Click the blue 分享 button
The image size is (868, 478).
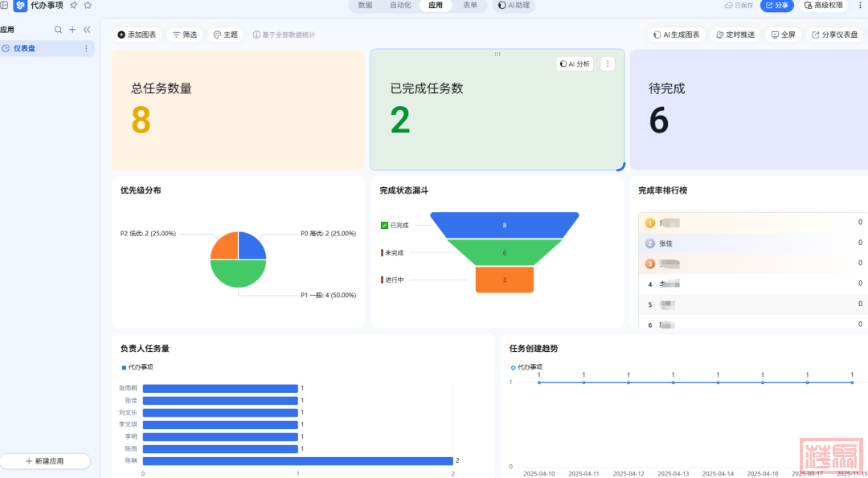click(x=776, y=6)
